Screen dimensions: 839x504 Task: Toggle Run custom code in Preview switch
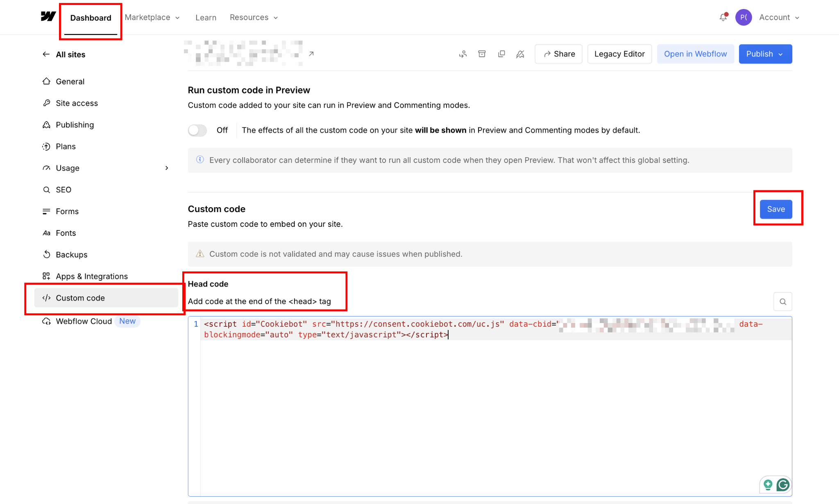tap(197, 130)
